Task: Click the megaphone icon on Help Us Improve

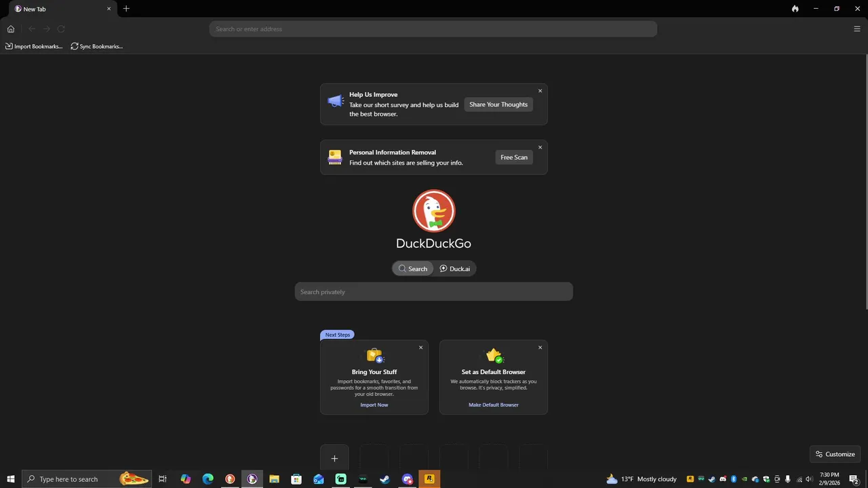Action: click(335, 101)
